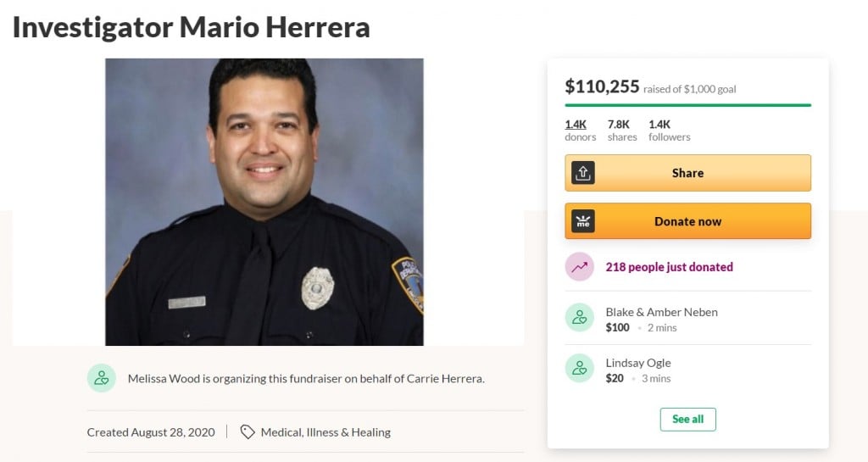Image resolution: width=868 pixels, height=462 pixels.
Task: Click the green fundraising progress bar
Action: pyautogui.click(x=688, y=105)
